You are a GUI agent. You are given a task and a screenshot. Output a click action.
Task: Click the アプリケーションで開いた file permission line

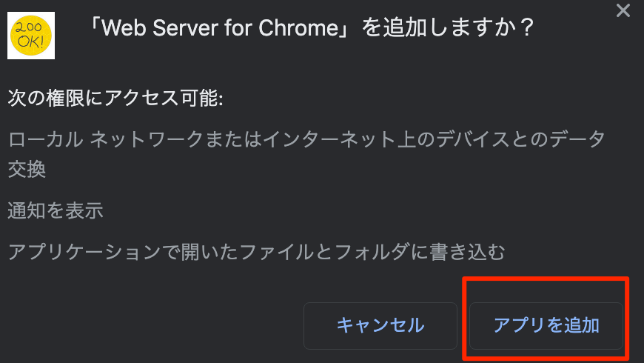(256, 252)
